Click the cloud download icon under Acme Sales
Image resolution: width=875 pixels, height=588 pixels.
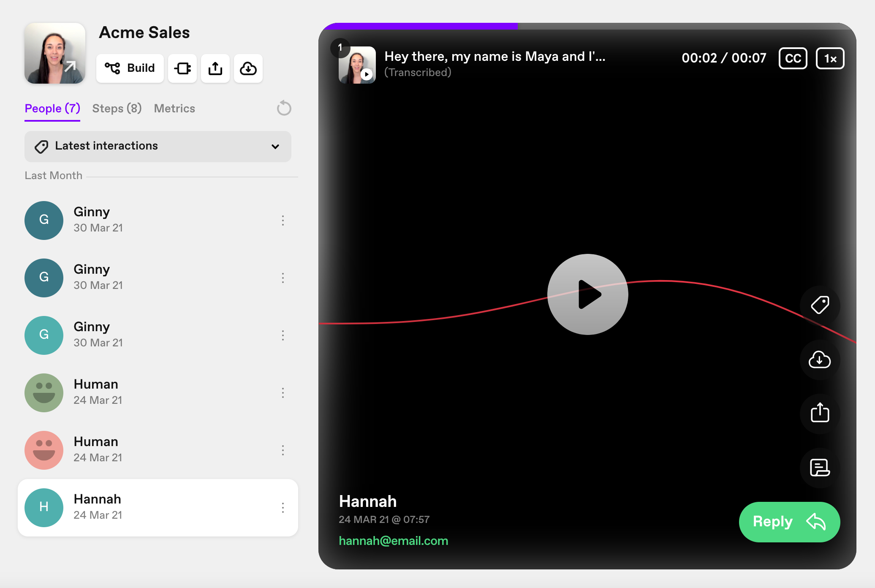click(248, 68)
